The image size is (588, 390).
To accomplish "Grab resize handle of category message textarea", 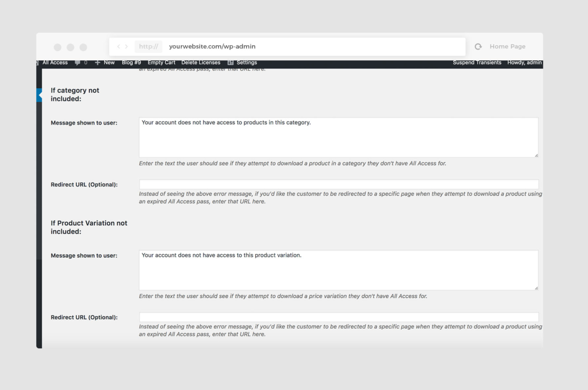I will pos(536,155).
